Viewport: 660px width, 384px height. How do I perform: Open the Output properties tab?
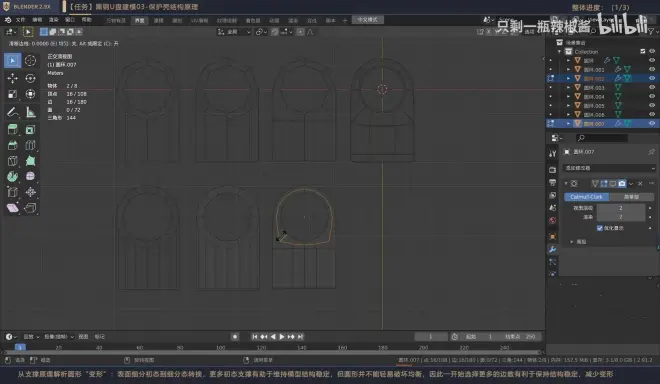(x=553, y=182)
